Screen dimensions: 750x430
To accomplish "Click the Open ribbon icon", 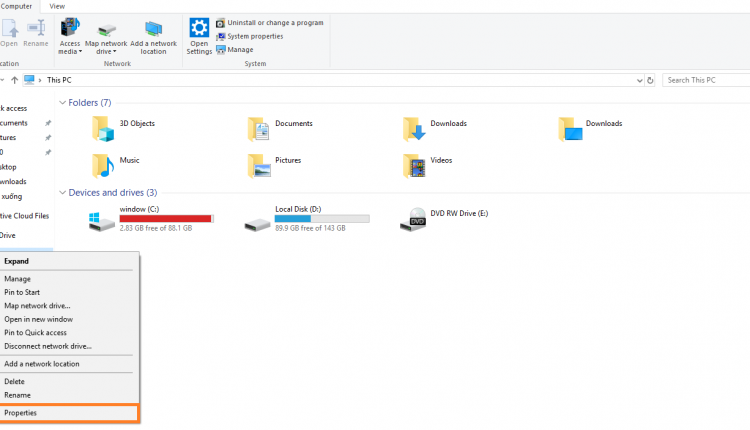I will pyautogui.click(x=9, y=28).
